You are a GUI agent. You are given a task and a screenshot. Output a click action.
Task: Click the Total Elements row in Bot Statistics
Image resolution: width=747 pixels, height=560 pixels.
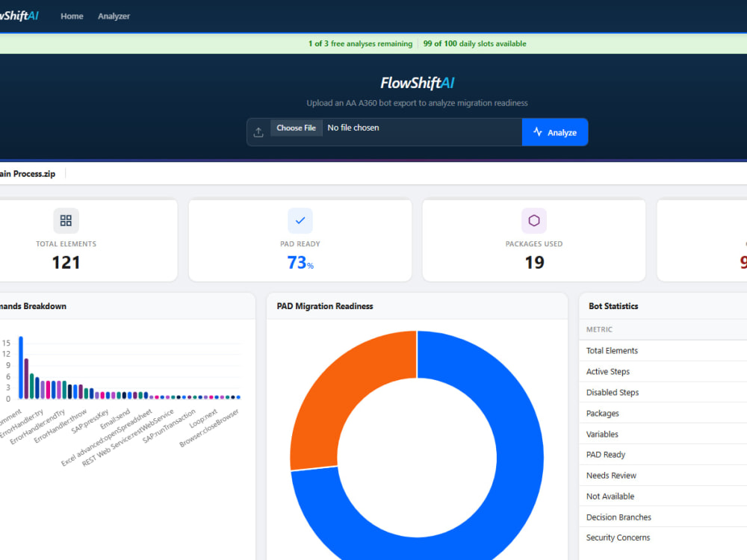tap(663, 350)
